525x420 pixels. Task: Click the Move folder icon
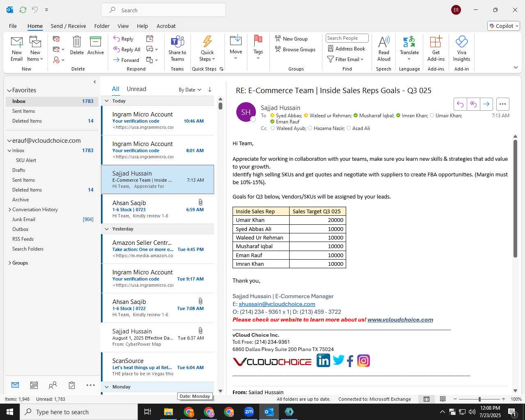click(x=236, y=41)
